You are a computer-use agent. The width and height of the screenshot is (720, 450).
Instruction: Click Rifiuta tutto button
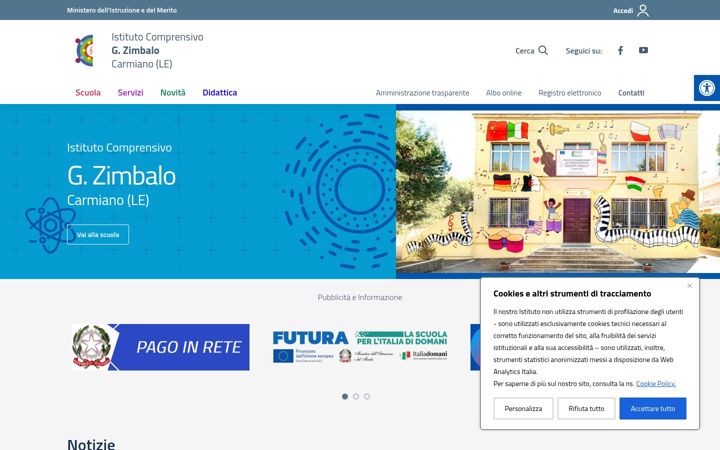(x=586, y=408)
